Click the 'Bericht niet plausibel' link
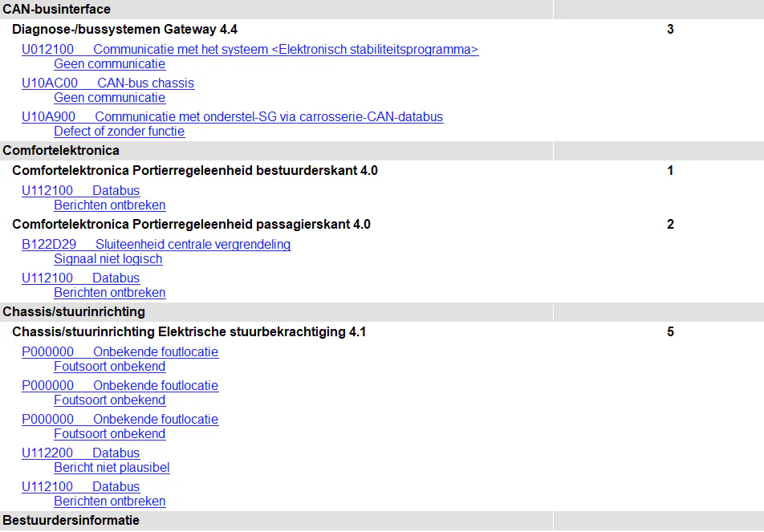Screen dimensions: 764x532 [x=112, y=468]
